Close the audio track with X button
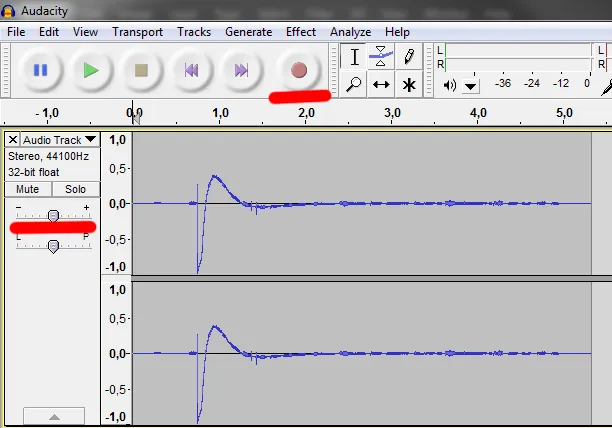 (x=13, y=140)
